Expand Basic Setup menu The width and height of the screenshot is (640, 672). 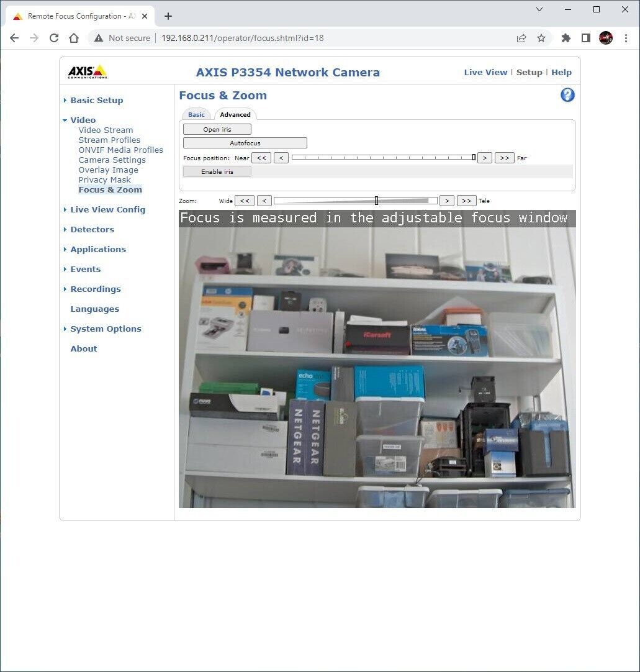pyautogui.click(x=96, y=100)
